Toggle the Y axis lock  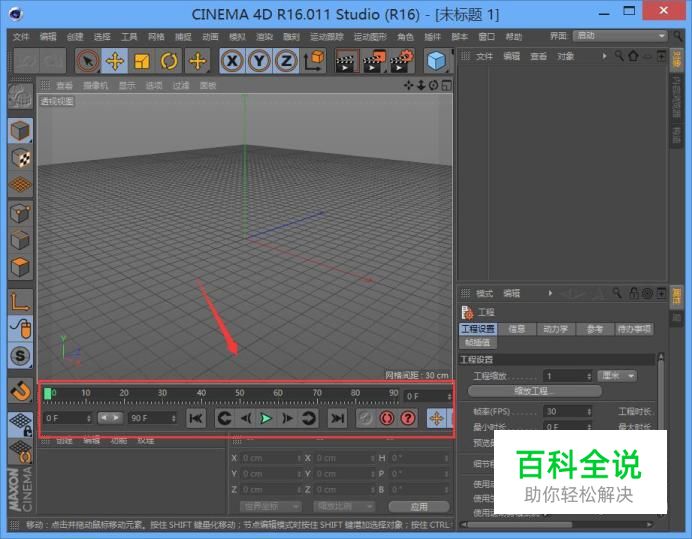(x=259, y=61)
